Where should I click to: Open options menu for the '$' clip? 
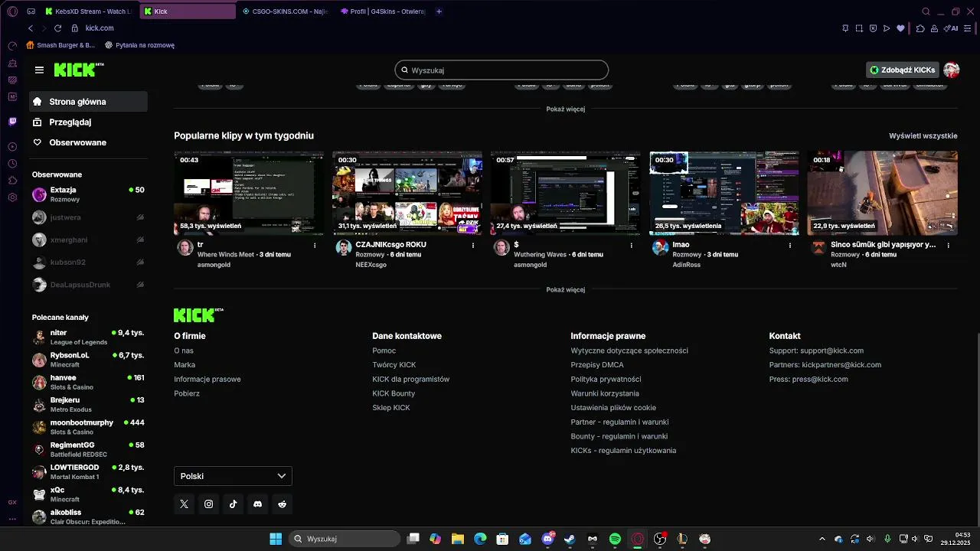632,246
